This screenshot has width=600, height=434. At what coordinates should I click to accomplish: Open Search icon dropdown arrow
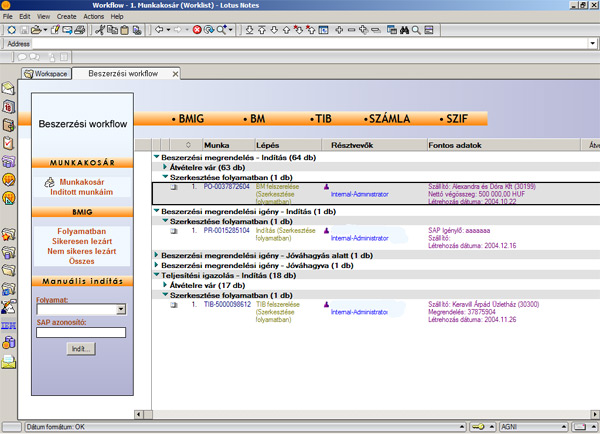click(230, 30)
